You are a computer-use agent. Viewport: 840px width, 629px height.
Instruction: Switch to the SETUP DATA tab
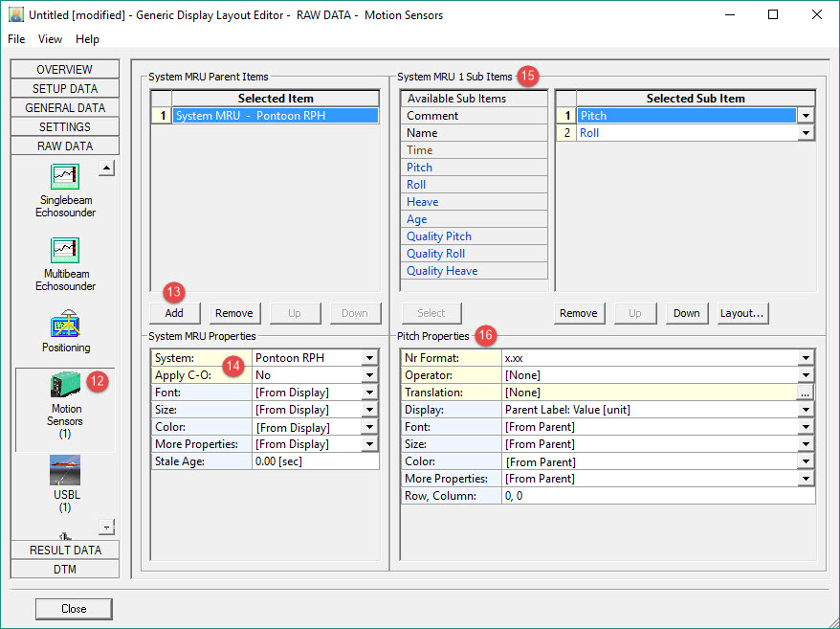(x=64, y=88)
